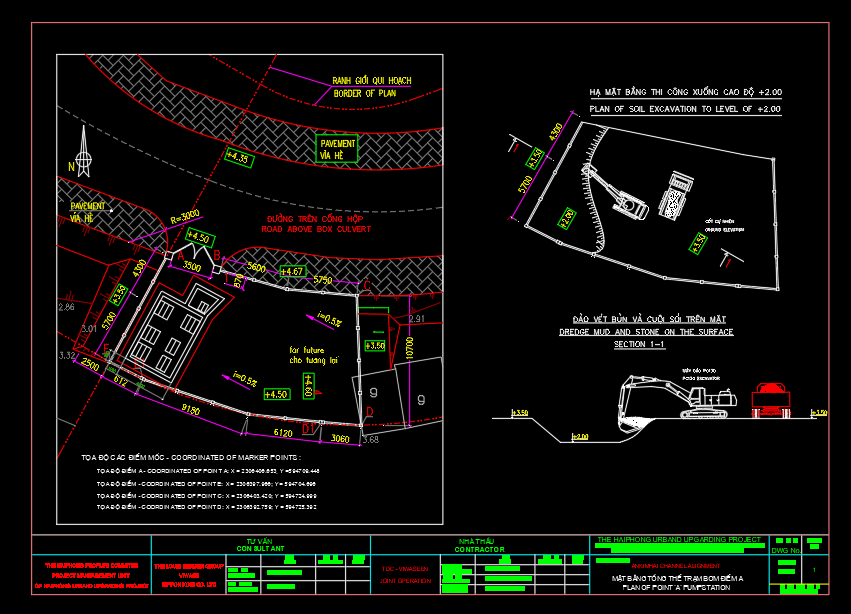Image resolution: width=851 pixels, height=614 pixels.
Task: Select the ROAD ABOVE BOX CULVERT text
Action: click(x=317, y=229)
